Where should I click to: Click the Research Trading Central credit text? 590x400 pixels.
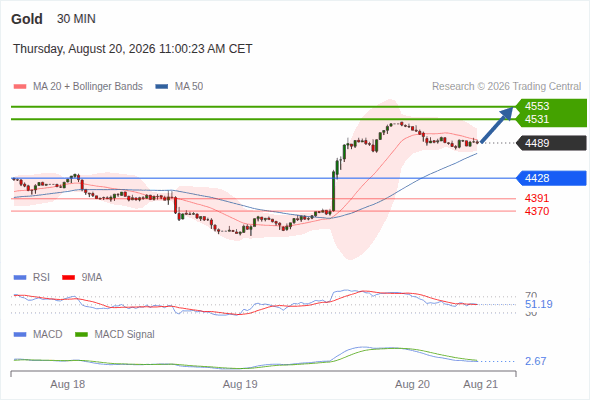point(506,87)
